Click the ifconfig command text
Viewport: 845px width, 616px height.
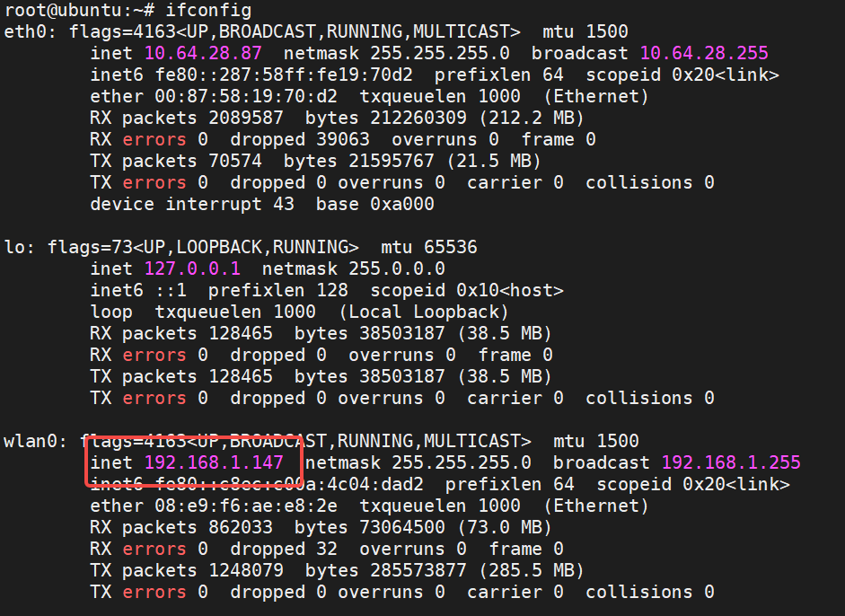208,10
